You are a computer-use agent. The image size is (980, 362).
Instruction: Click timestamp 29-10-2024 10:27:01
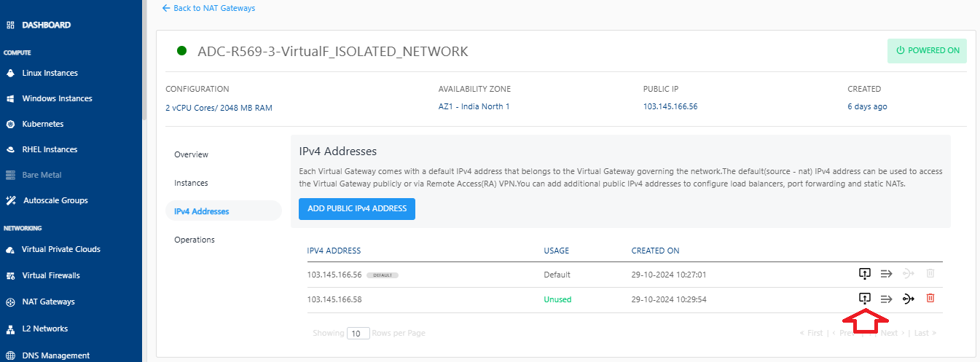click(669, 275)
